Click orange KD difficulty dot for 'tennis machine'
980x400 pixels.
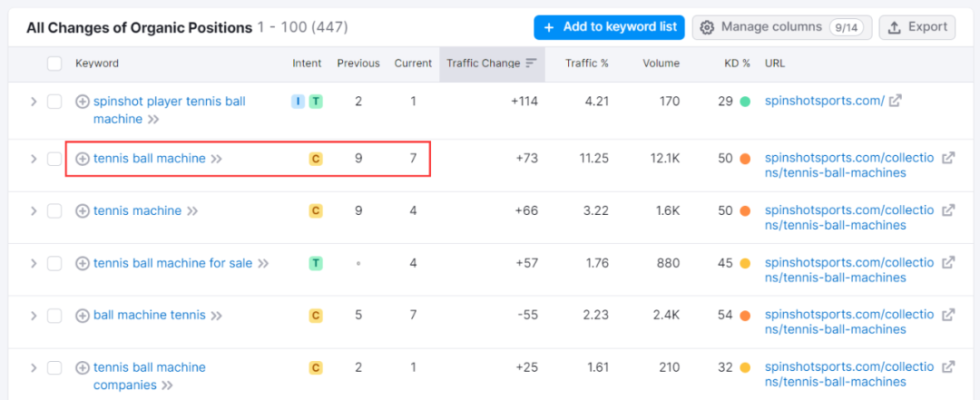(745, 211)
